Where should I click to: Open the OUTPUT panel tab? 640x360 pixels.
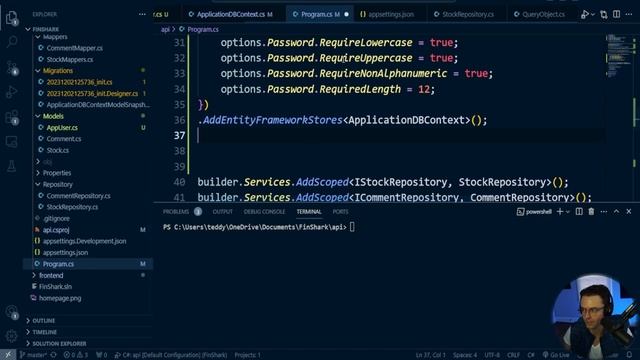pos(222,211)
